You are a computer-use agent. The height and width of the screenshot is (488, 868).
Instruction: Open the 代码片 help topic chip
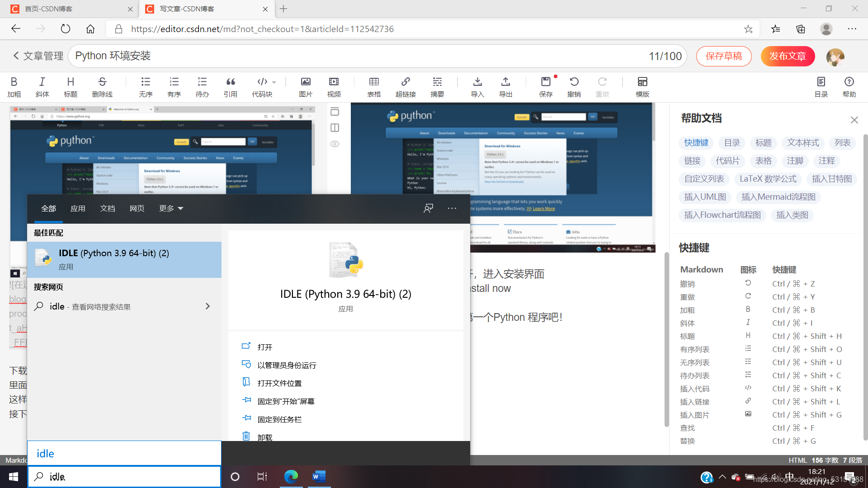coord(728,161)
